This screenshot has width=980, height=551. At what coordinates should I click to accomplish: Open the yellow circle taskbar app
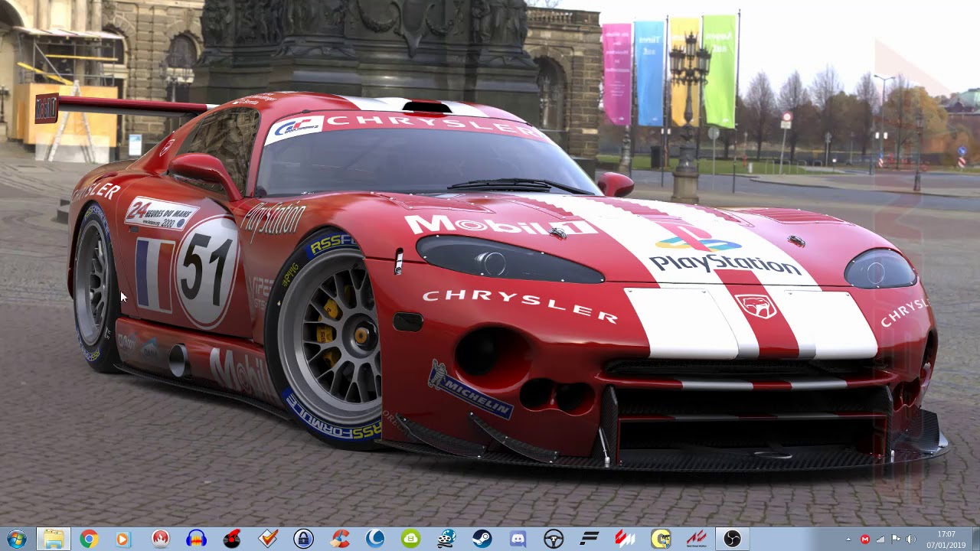point(661,539)
